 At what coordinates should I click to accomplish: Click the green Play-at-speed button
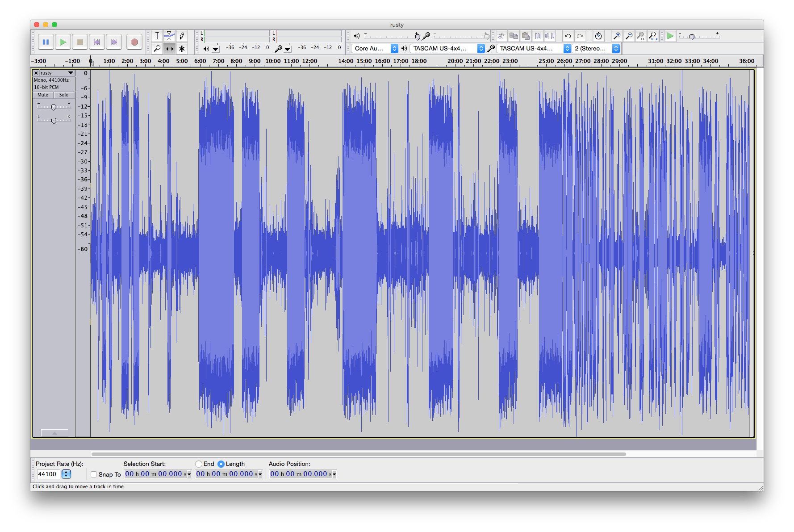click(x=670, y=36)
